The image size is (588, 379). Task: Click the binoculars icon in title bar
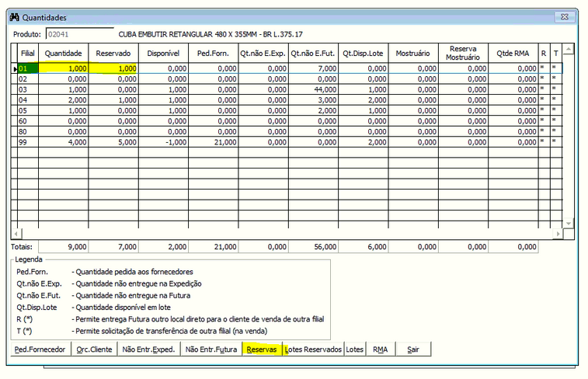tap(14, 17)
